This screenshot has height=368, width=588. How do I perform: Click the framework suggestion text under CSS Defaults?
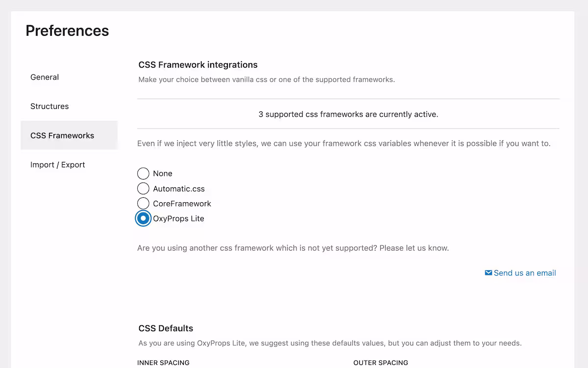(x=328, y=343)
